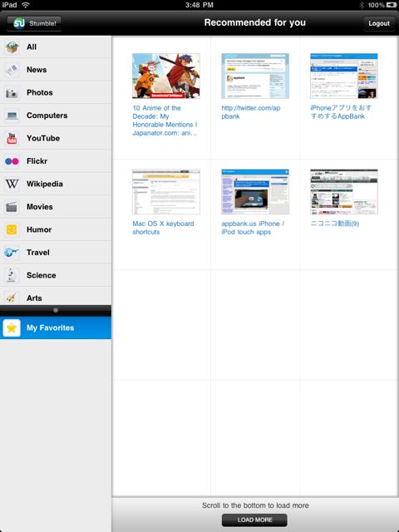Viewport: 399px width, 532px height.
Task: Open the Photos camera icon category
Action: [x=12, y=92]
